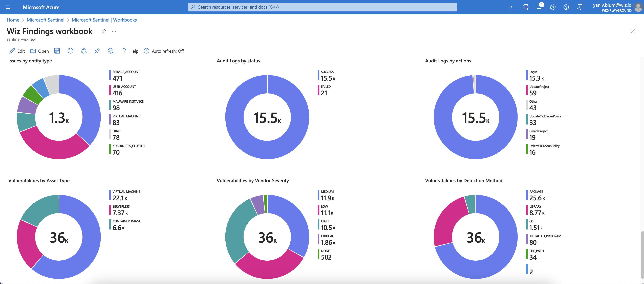644x284 pixels.
Task: Open the Azure portal hamburger menu
Action: (x=8, y=7)
